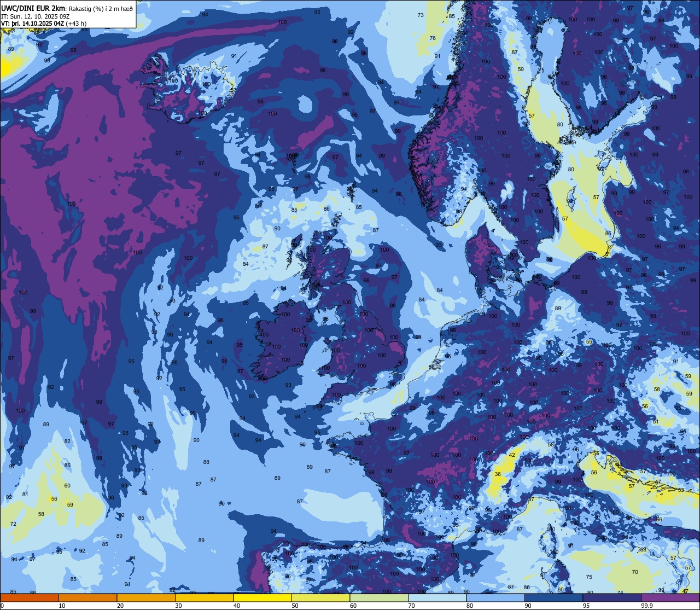Pick the light blue legend segment between 80 and 90

495,597
